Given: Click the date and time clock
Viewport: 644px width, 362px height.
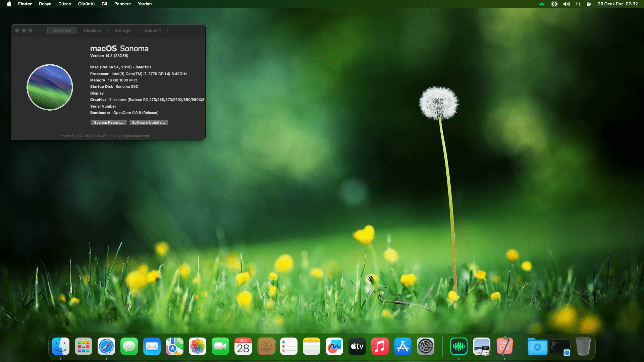Looking at the screenshot, I should (x=618, y=4).
